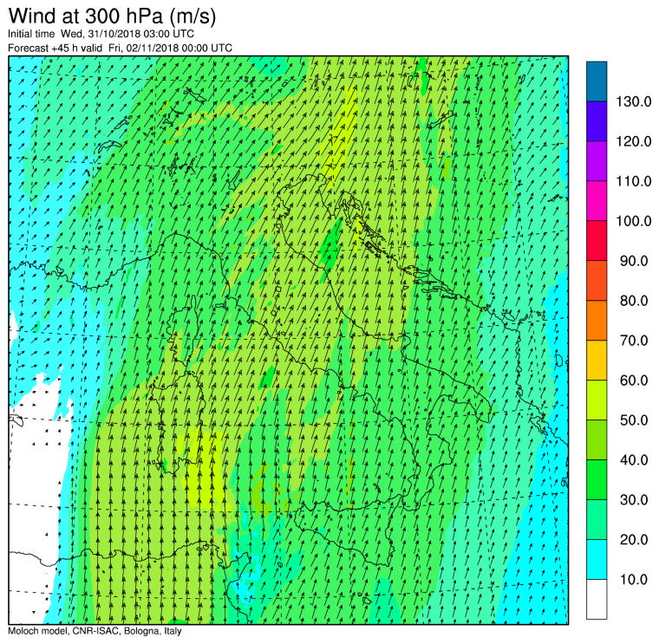Click the 70.0 colorbar label
This screenshot has width=659, height=644.
[x=634, y=341]
